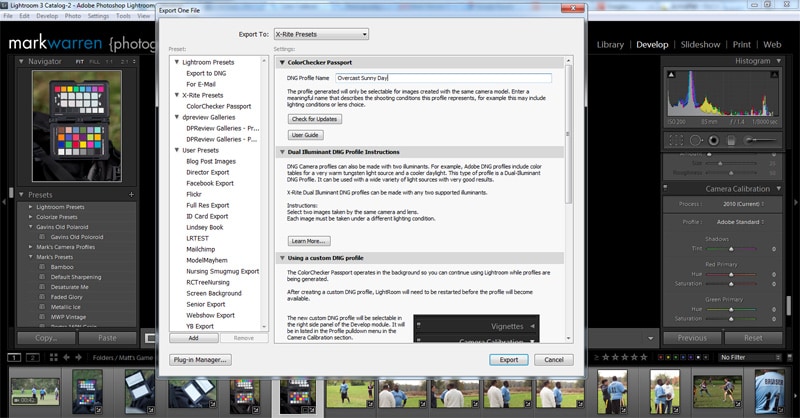Switch to the Print module

pos(741,44)
